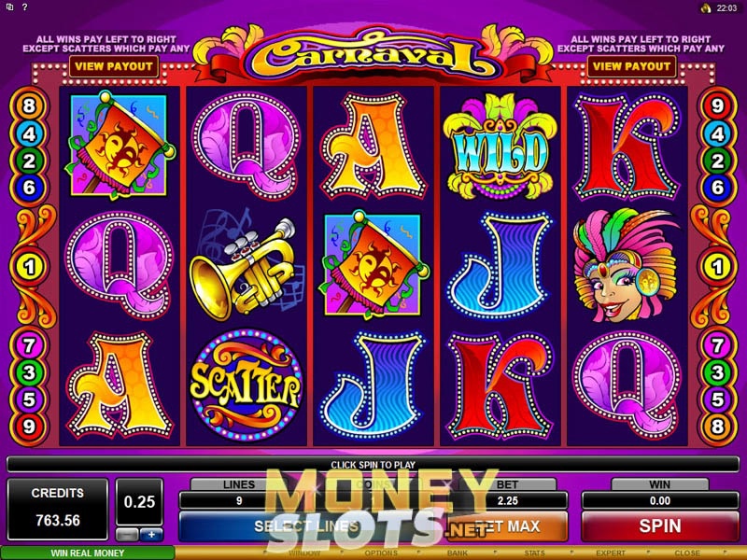Click the red SPIN button

(x=660, y=525)
